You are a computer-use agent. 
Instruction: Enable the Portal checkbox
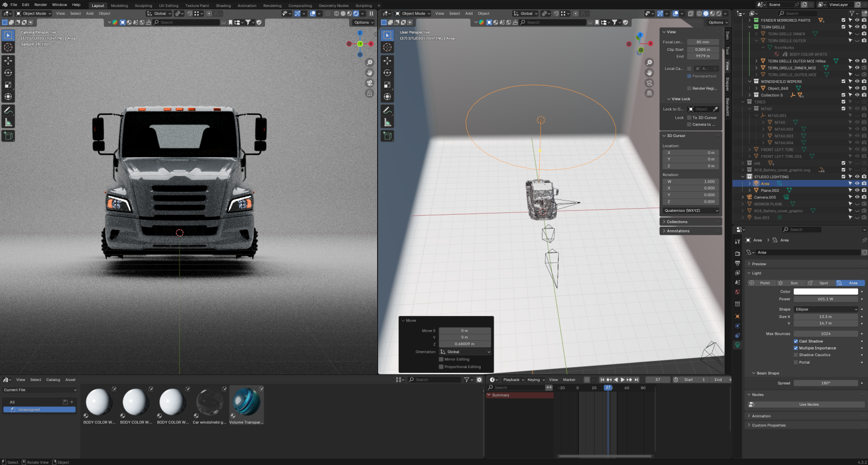click(796, 362)
